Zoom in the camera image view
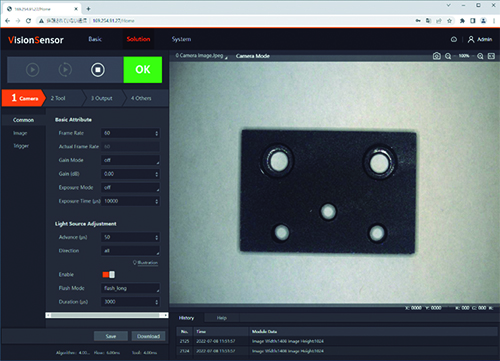 click(x=480, y=56)
